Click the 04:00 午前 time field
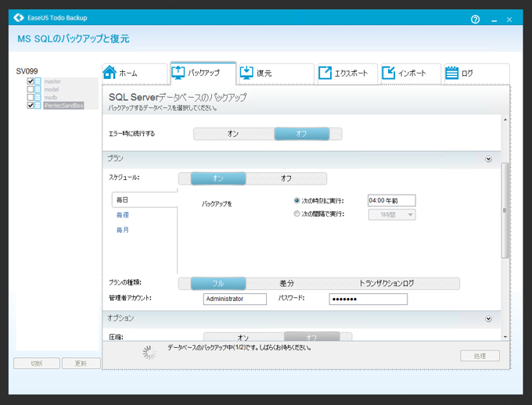This screenshot has height=405, width=532. coord(391,200)
